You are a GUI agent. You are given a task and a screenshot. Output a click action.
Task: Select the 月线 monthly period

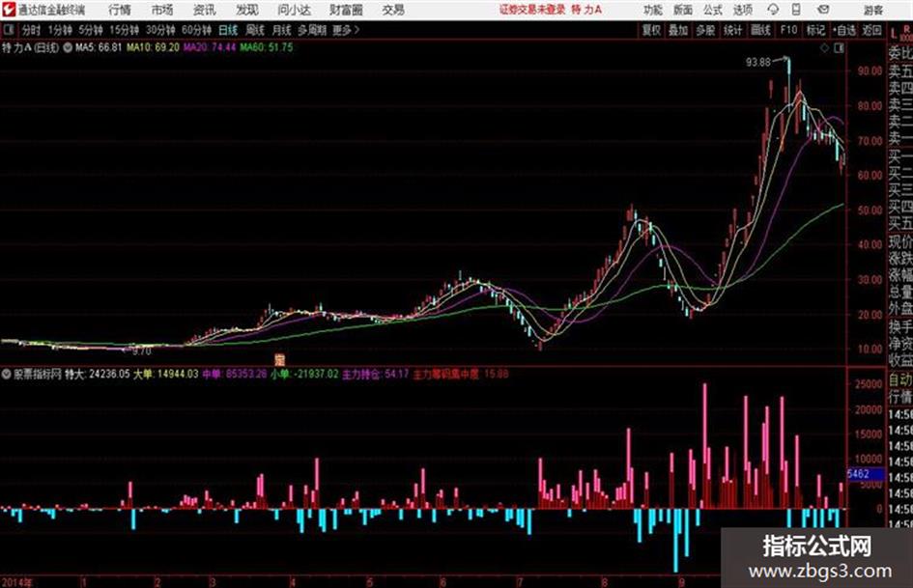pyautogui.click(x=282, y=30)
